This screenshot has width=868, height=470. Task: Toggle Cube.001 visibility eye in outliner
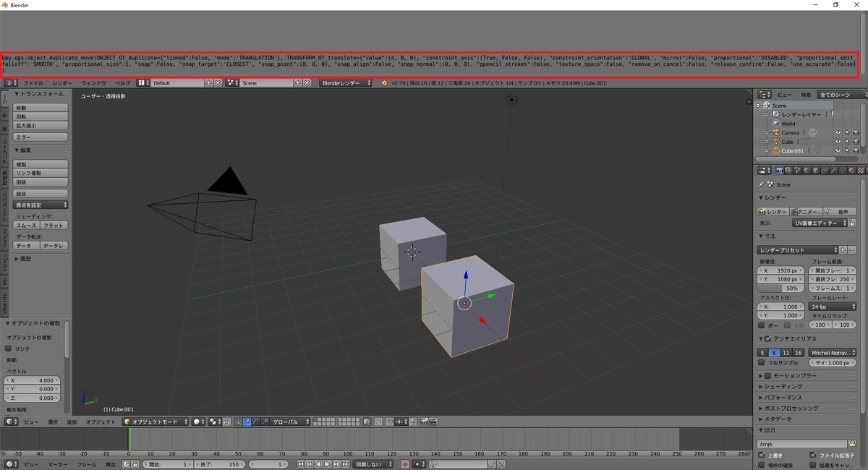[838, 151]
